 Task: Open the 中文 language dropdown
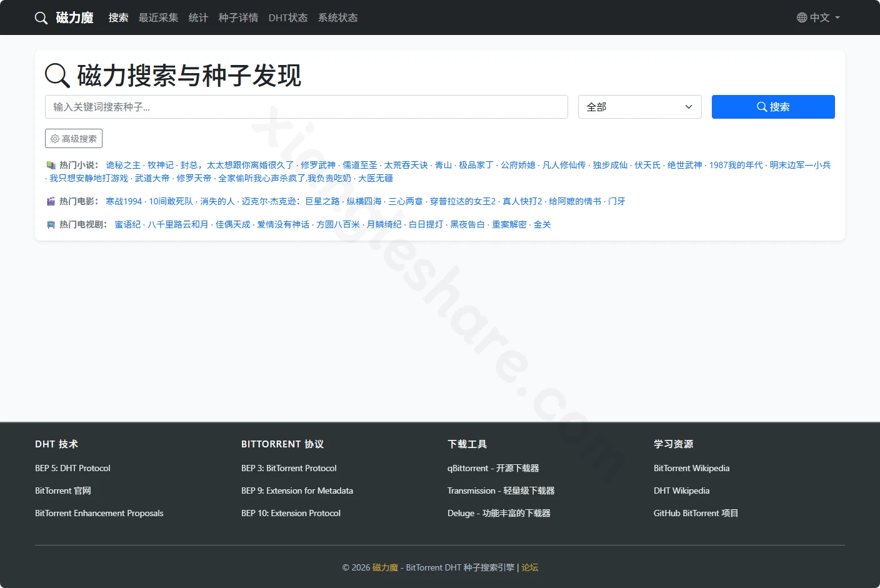pos(819,17)
